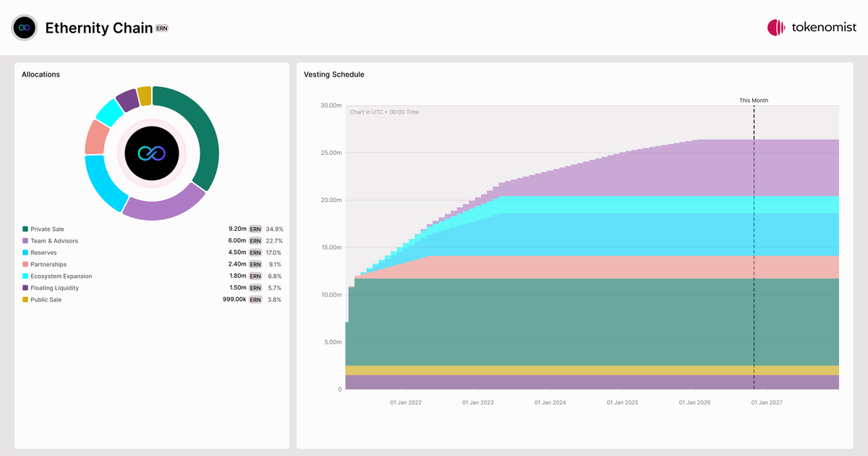Click the 15.00m y-axis label
The height and width of the screenshot is (456, 868).
point(331,248)
